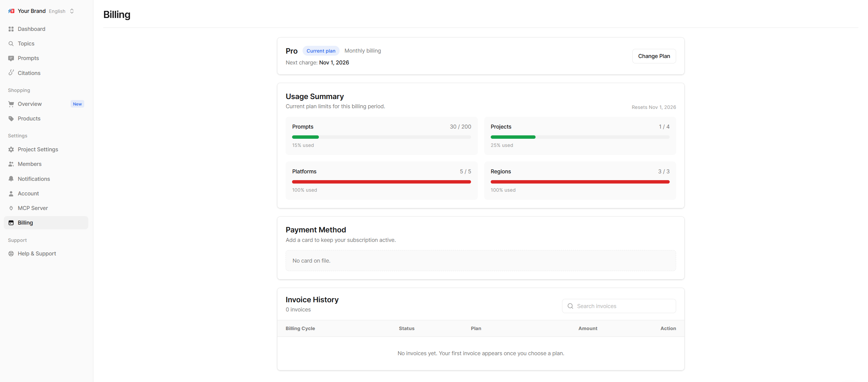Go to Account settings

click(x=46, y=193)
